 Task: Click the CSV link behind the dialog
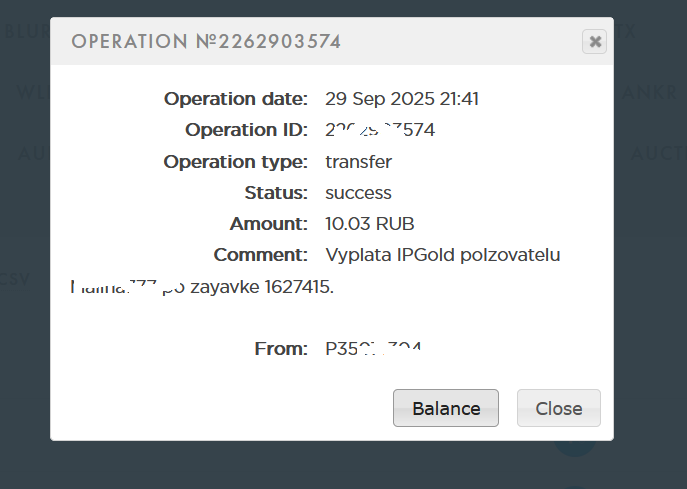[x=14, y=279]
